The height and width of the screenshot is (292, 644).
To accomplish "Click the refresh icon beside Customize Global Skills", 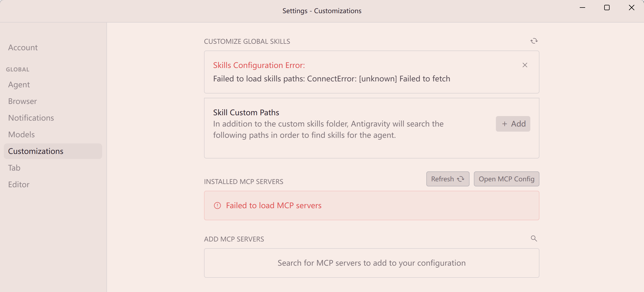I will (534, 41).
